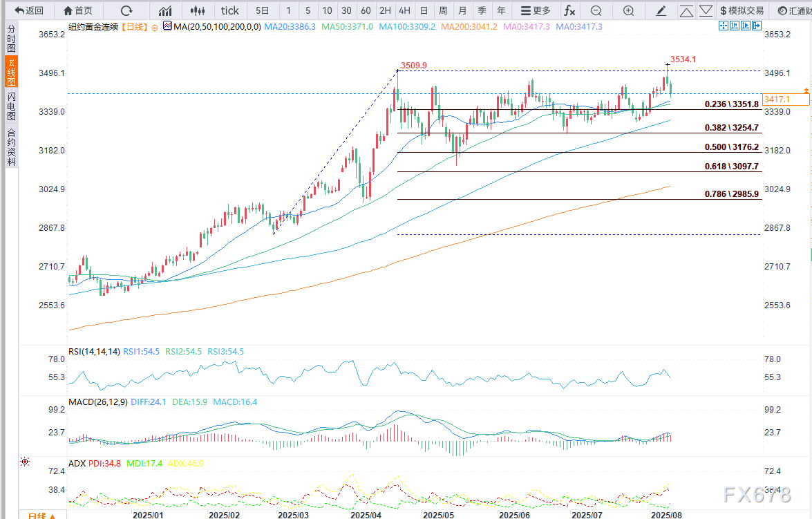Open the 合约资料 side tab
Screen dimensions: 812x519
[x=11, y=147]
